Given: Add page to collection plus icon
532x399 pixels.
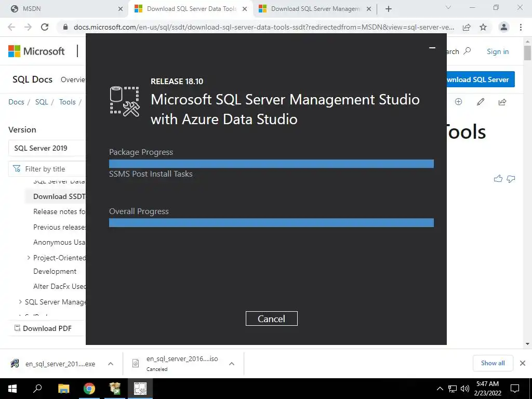Looking at the screenshot, I should [458, 102].
